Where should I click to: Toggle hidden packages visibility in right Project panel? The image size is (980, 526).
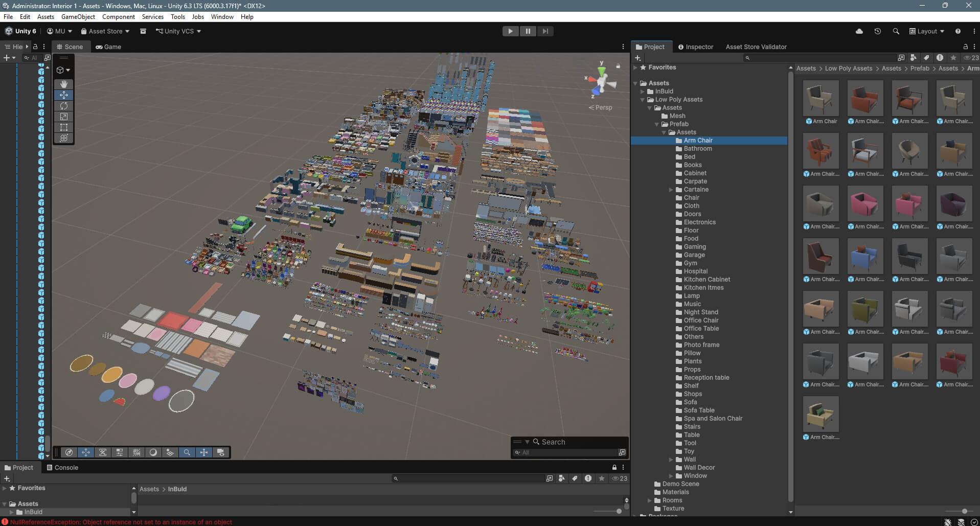(971, 58)
